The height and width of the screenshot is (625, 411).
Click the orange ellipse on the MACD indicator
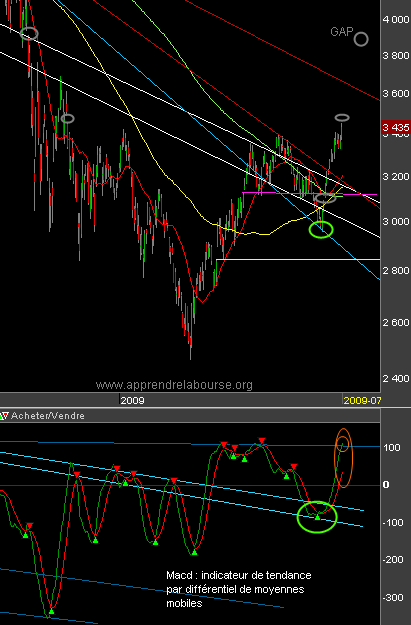[343, 458]
